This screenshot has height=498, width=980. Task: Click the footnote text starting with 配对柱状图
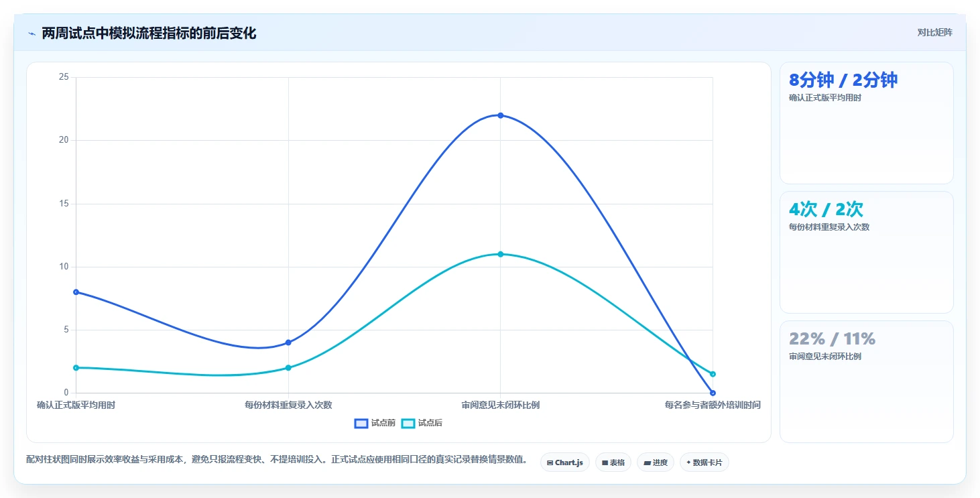click(276, 460)
